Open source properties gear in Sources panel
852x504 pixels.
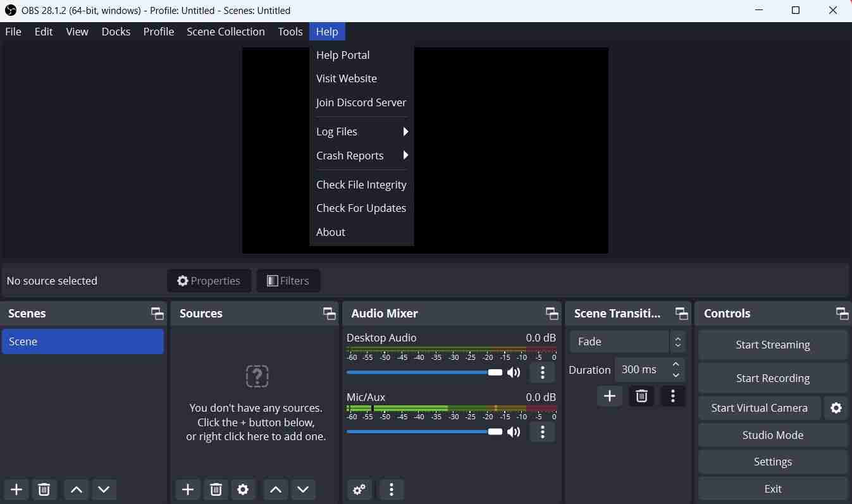[244, 489]
